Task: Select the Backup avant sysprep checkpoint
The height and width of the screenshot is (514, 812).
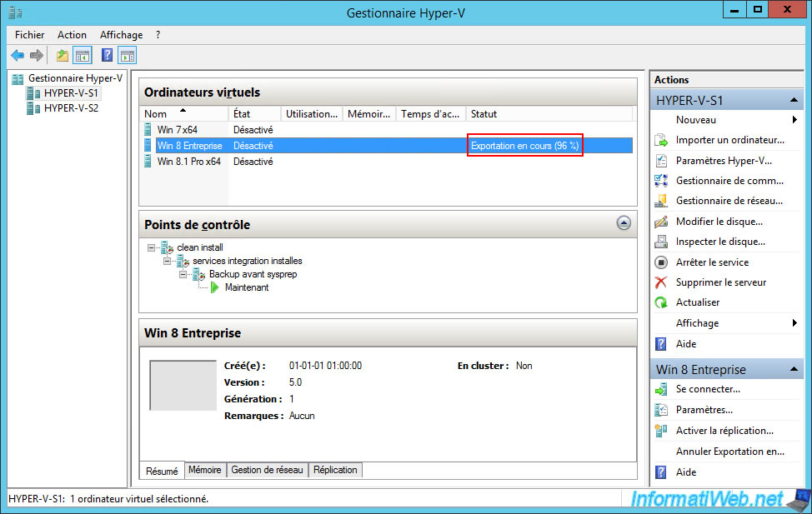Action: click(253, 274)
